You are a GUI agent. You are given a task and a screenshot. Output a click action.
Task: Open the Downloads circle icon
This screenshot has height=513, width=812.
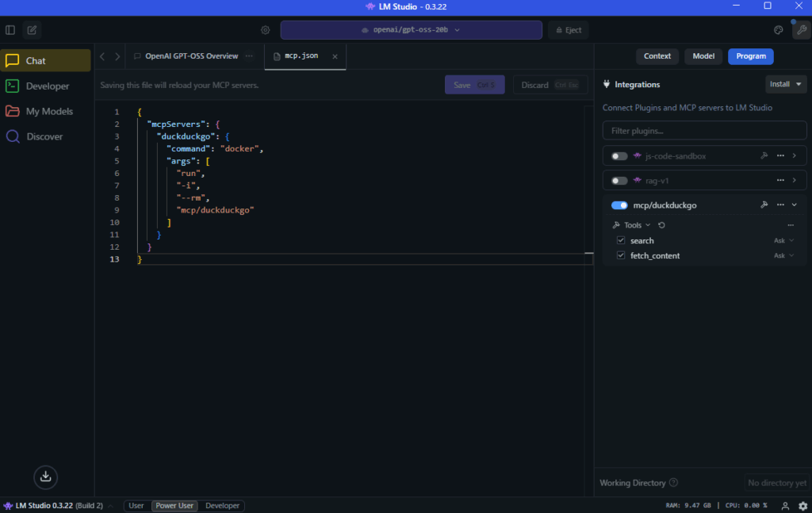(x=46, y=477)
